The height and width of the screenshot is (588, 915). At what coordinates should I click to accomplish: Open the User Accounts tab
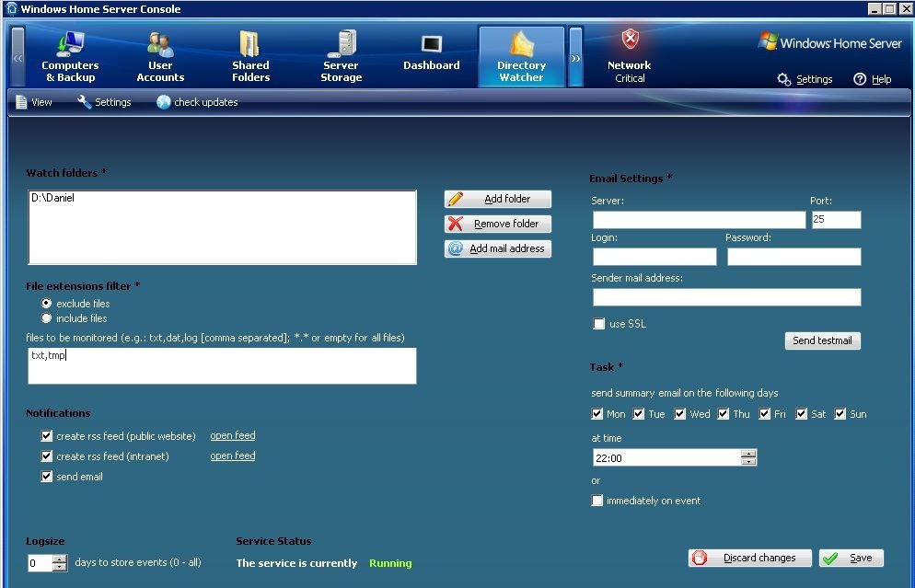(160, 57)
